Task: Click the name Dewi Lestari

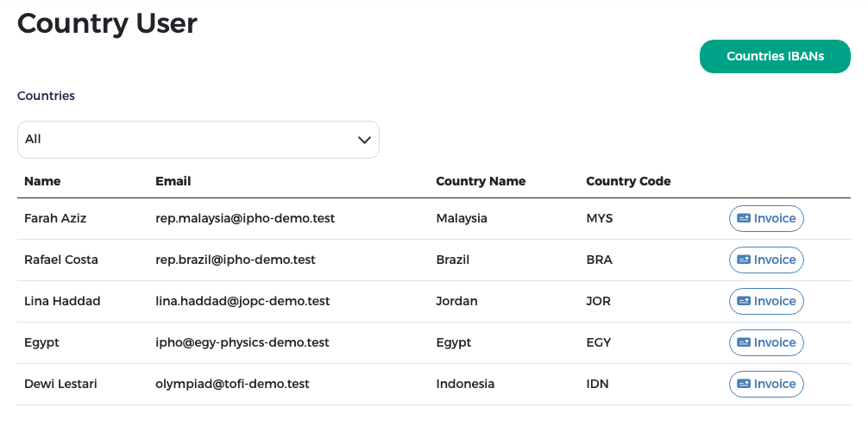Action: pos(61,384)
